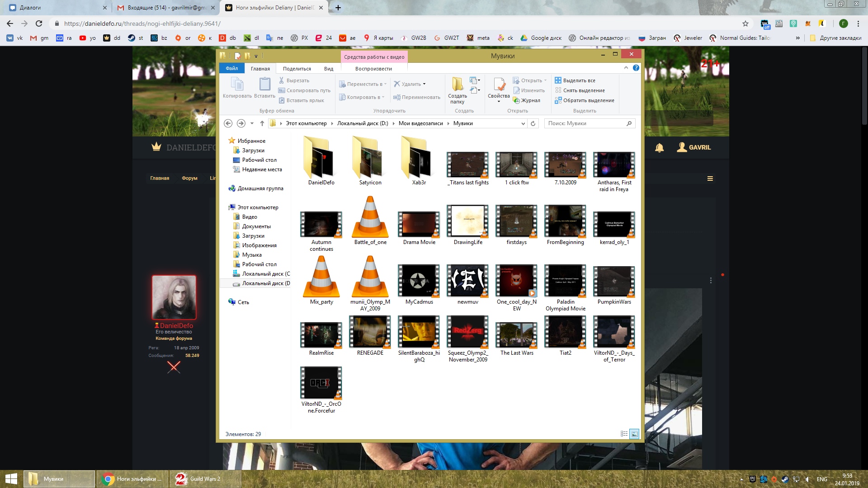Open Properties (Свойства) icon in ribbon
Viewport: 868px width, 488px height.
tap(499, 84)
